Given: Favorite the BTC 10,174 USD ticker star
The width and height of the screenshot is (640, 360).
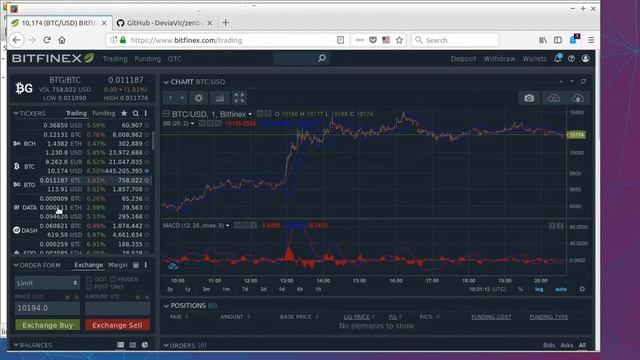Looking at the screenshot, I should 147,171.
